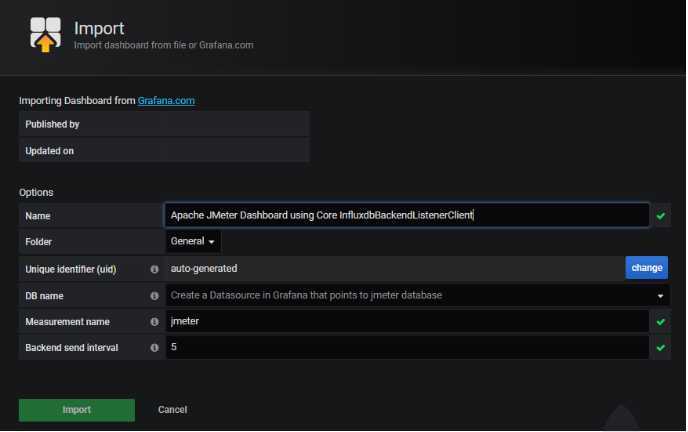The width and height of the screenshot is (688, 432).
Task: Click the green checkmark next to Name field
Action: click(x=661, y=216)
